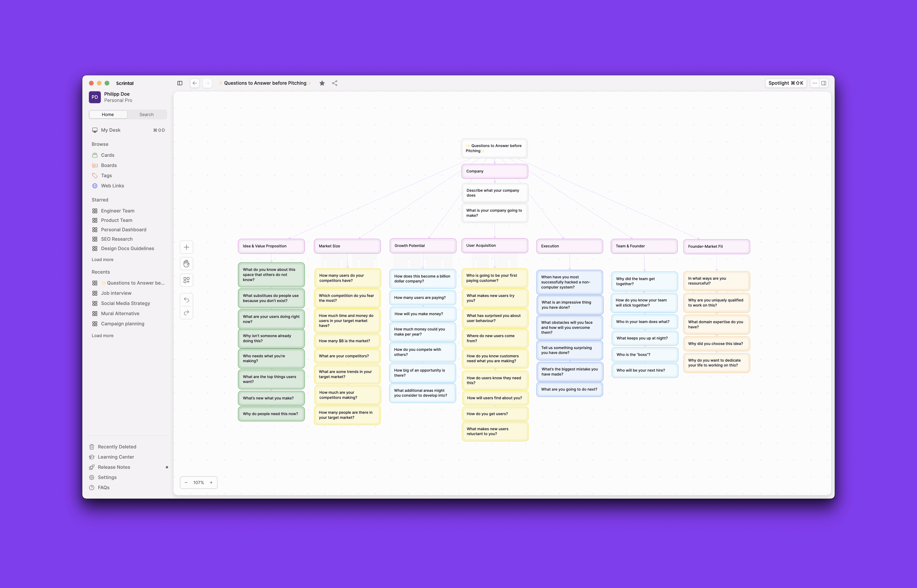The width and height of the screenshot is (917, 588).
Task: Star the board with star icon
Action: pos(322,83)
